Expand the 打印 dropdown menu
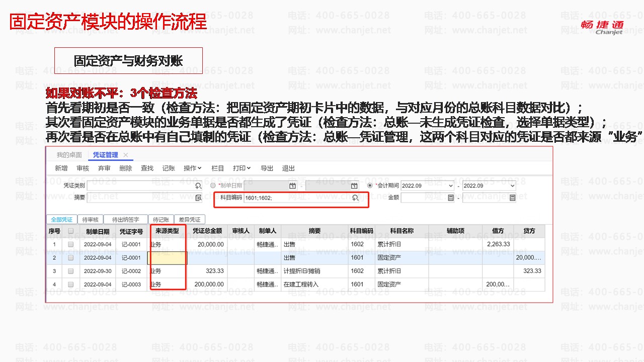The image size is (644, 362). tap(242, 168)
